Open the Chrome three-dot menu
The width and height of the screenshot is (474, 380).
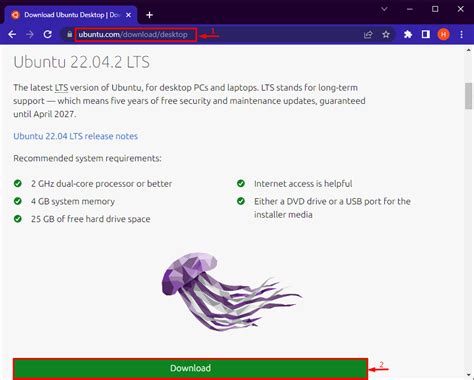[x=462, y=34]
